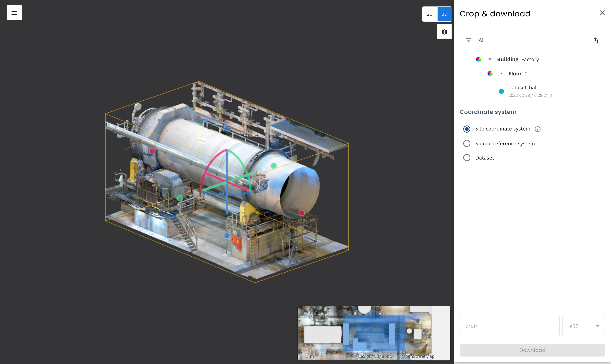Image resolution: width=611 pixels, height=364 pixels.
Task: Select the Dataset coordinate system option
Action: tap(467, 157)
